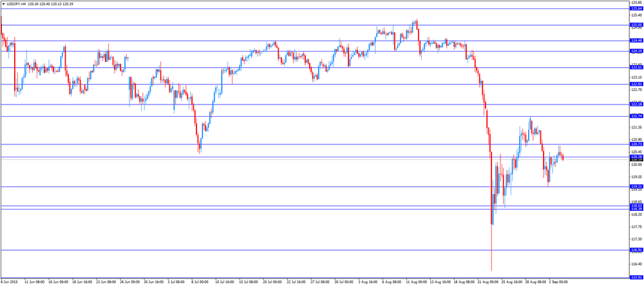Select the 120.28 horizontal line price label
The width and height of the screenshot is (644, 285).
pyautogui.click(x=637, y=157)
